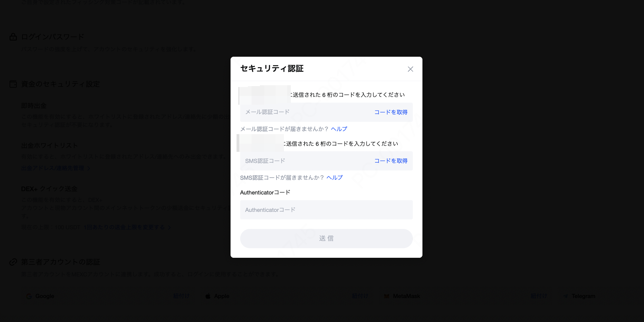Click the メール認証コード input field
Image resolution: width=644 pixels, height=322 pixels.
pyautogui.click(x=306, y=112)
